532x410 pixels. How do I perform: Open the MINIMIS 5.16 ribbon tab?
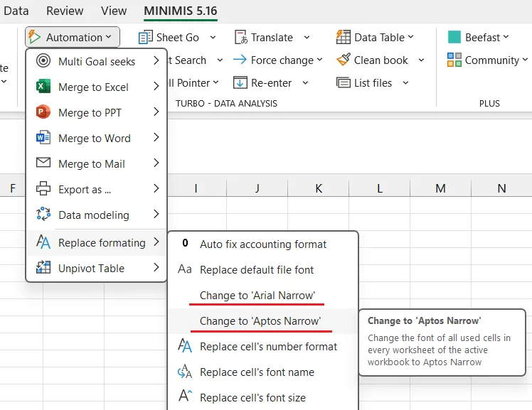(181, 11)
